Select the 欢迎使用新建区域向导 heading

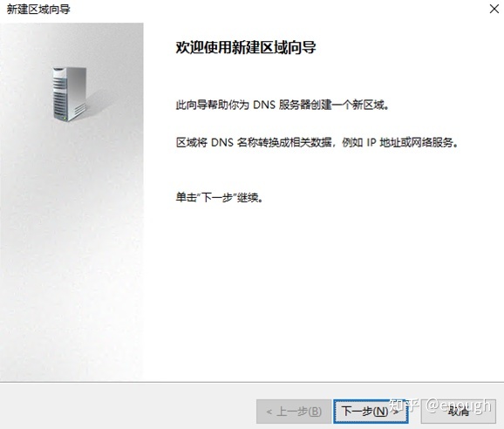246,48
